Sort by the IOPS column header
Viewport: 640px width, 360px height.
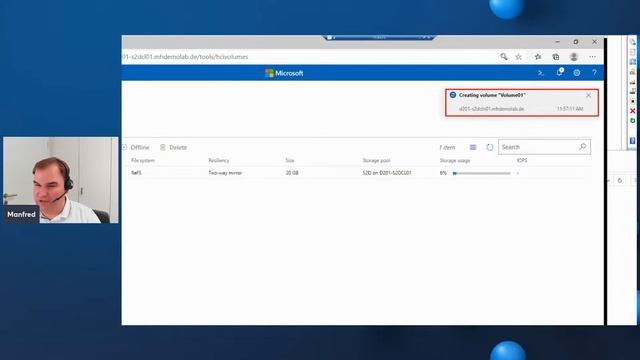coord(522,160)
